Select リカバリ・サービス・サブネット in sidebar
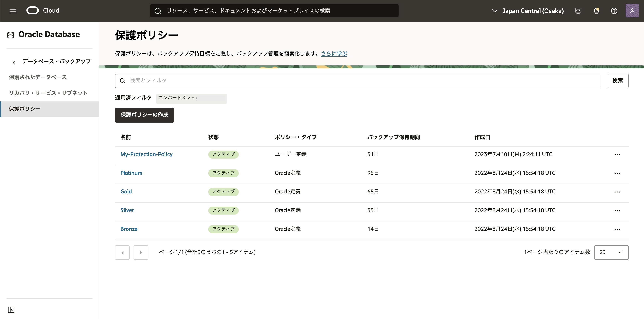Image resolution: width=644 pixels, height=319 pixels. (48, 93)
